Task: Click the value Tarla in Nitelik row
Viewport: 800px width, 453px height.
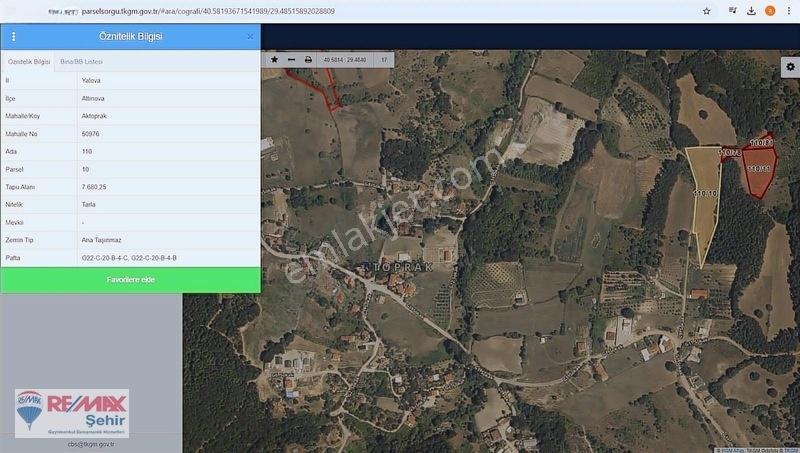Action: 88,205
